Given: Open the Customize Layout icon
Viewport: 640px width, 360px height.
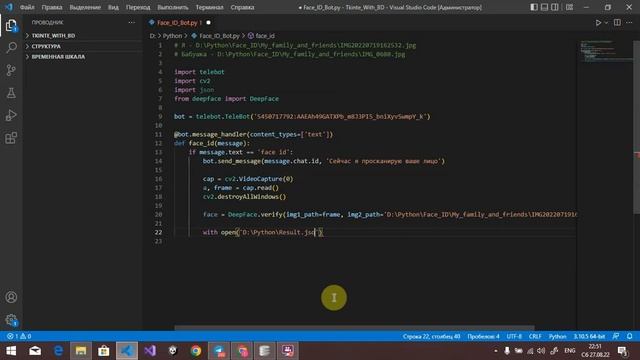Looking at the screenshot, I should (x=569, y=7).
